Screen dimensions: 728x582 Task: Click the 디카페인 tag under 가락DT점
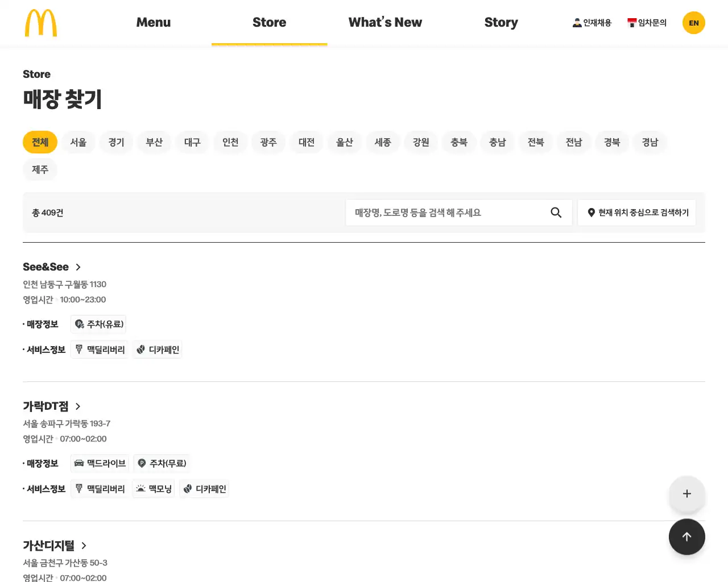click(x=204, y=489)
